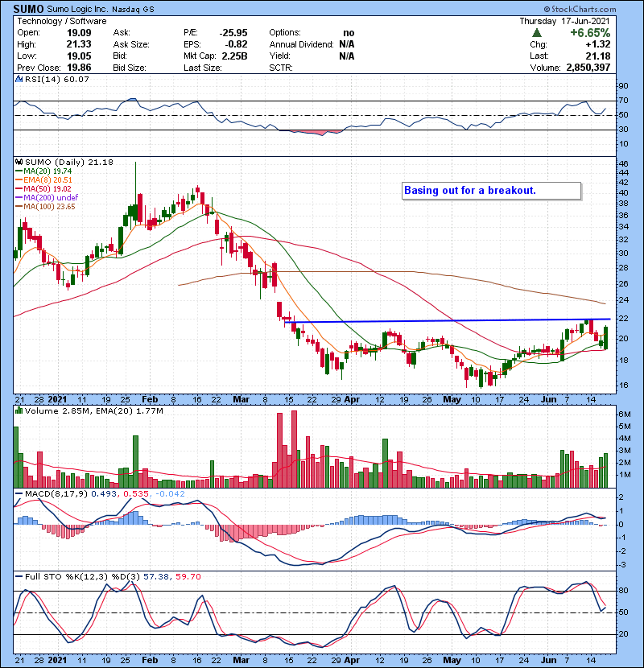Click the Last price 21.18 in header

598,56
